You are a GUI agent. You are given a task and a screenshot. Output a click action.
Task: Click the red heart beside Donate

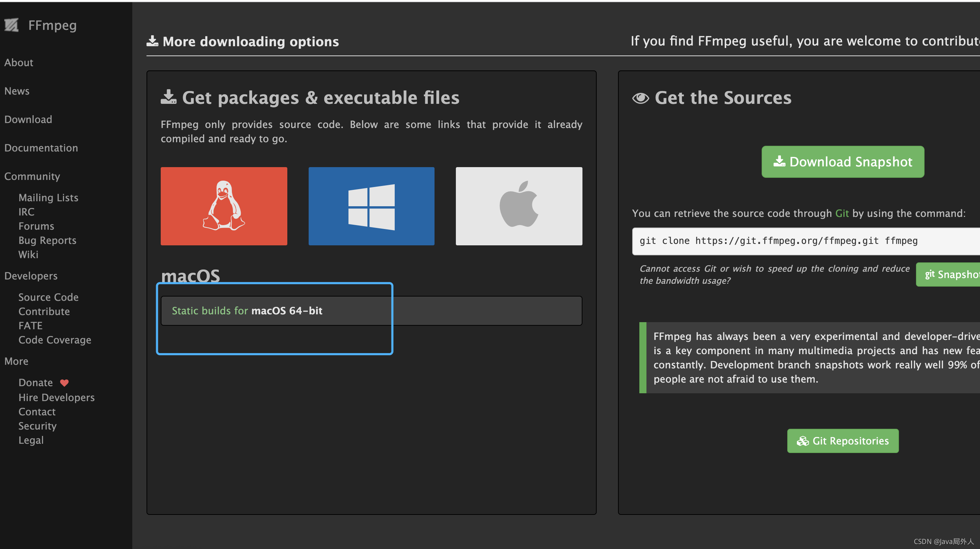tap(64, 383)
